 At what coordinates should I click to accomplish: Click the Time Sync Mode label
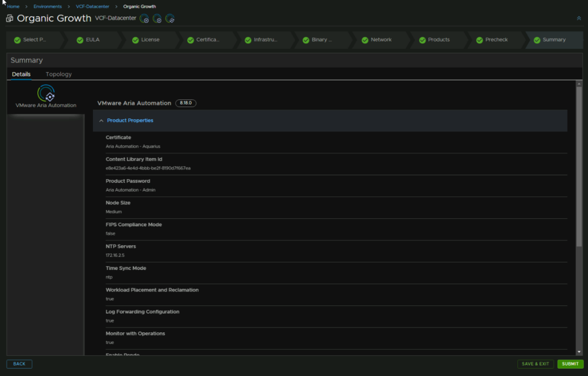126,268
